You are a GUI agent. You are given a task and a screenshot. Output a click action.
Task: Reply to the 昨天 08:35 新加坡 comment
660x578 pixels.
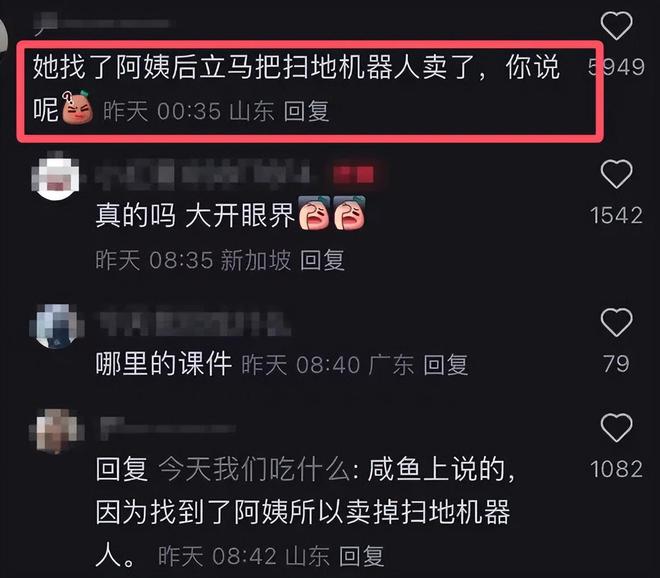(322, 260)
